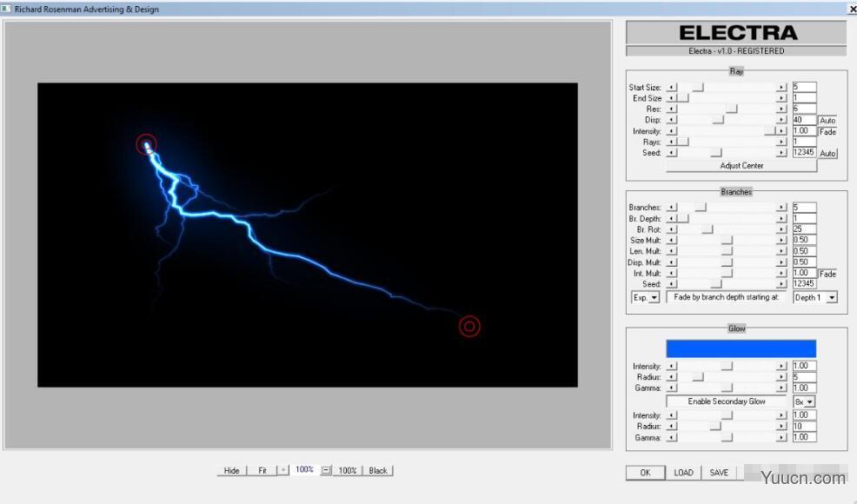Click right arrow of Glow Radius slider

(781, 377)
